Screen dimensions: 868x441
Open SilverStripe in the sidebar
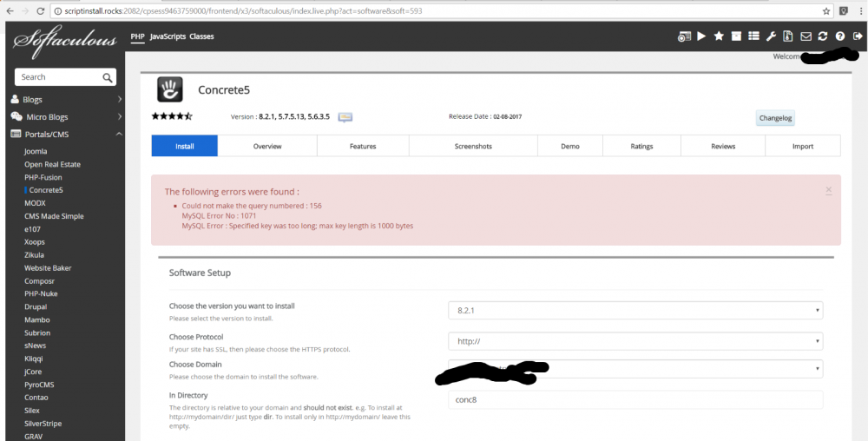(x=43, y=424)
